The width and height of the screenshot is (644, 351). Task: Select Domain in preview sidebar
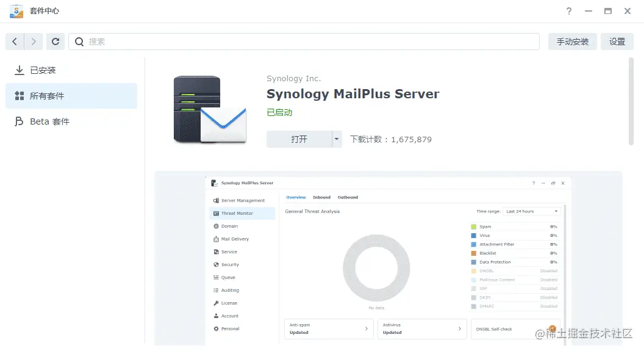click(x=242, y=226)
